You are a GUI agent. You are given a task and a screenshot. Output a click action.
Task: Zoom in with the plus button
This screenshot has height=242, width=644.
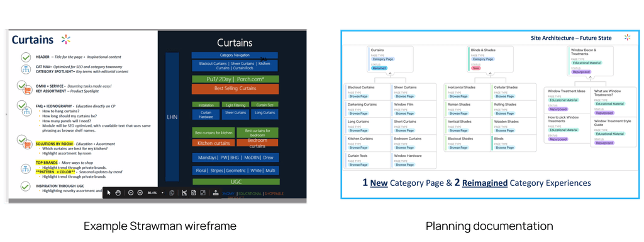pos(140,193)
